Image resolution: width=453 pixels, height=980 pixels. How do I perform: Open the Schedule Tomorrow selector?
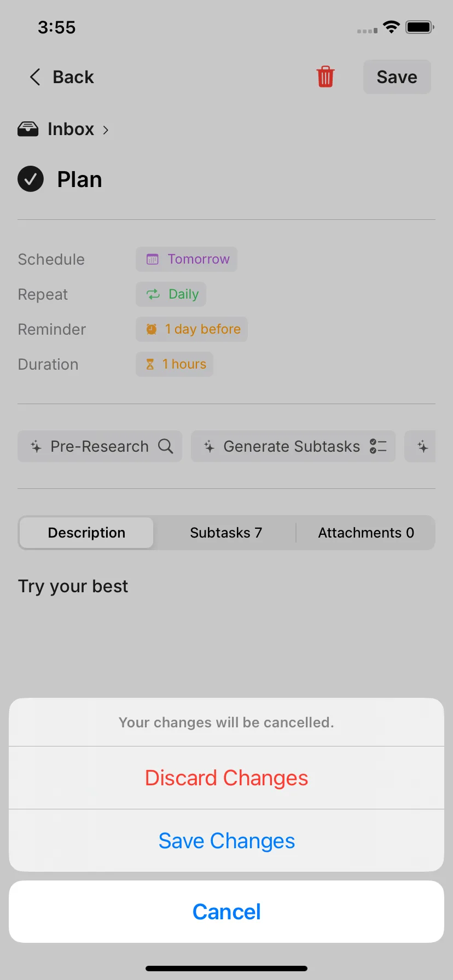point(187,259)
